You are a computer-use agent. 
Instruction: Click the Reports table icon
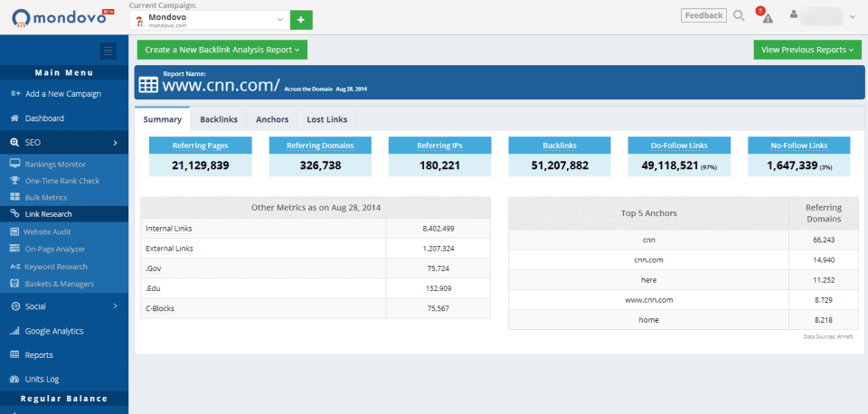click(14, 354)
